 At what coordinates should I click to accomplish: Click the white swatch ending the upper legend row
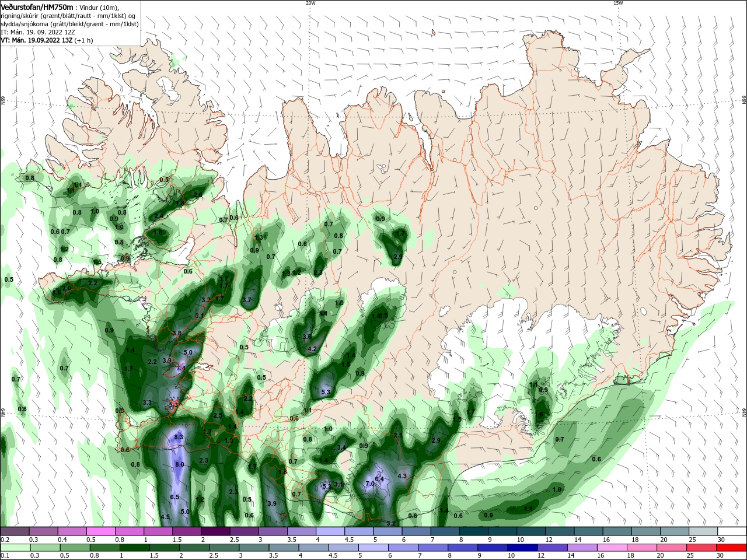pyautogui.click(x=732, y=531)
